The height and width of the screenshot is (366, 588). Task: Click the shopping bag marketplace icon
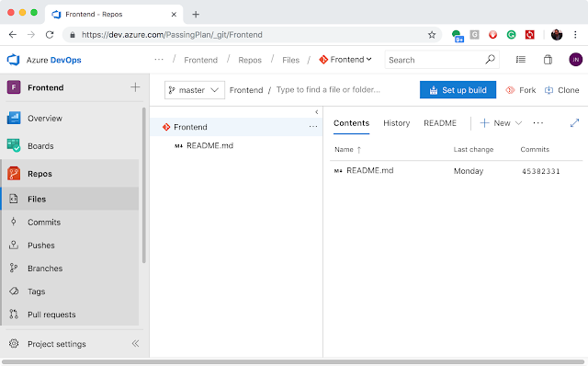pyautogui.click(x=548, y=60)
